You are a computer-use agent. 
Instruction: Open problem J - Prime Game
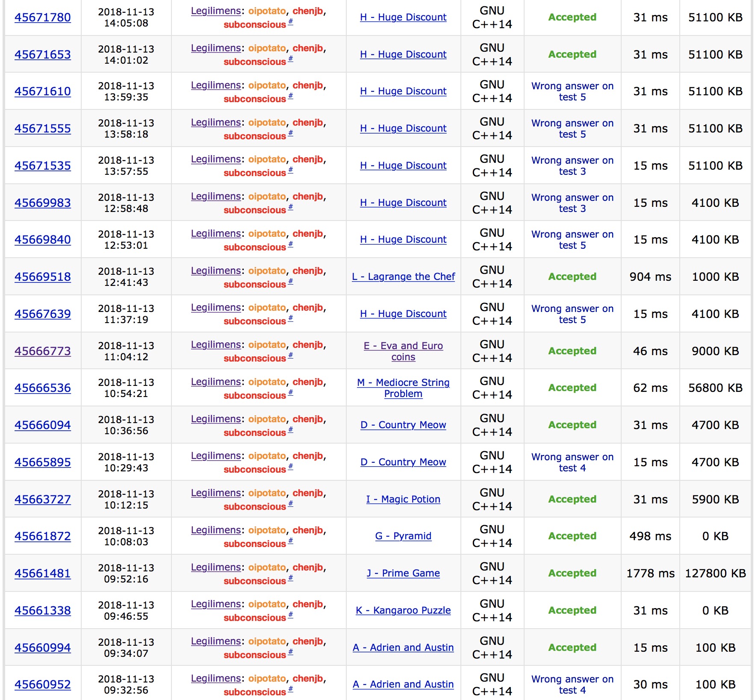pyautogui.click(x=403, y=573)
